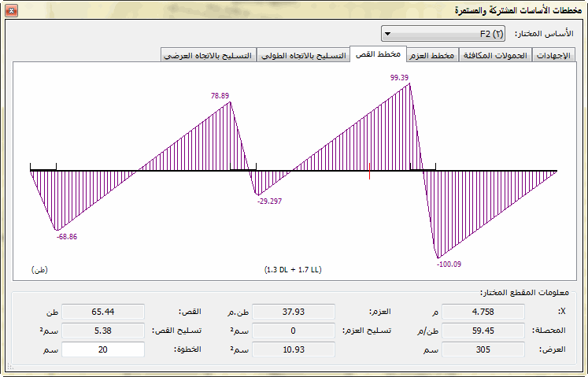This screenshot has width=588, height=377.
Task: Click the تسليح القص field showing 5.38
Action: [x=103, y=331]
